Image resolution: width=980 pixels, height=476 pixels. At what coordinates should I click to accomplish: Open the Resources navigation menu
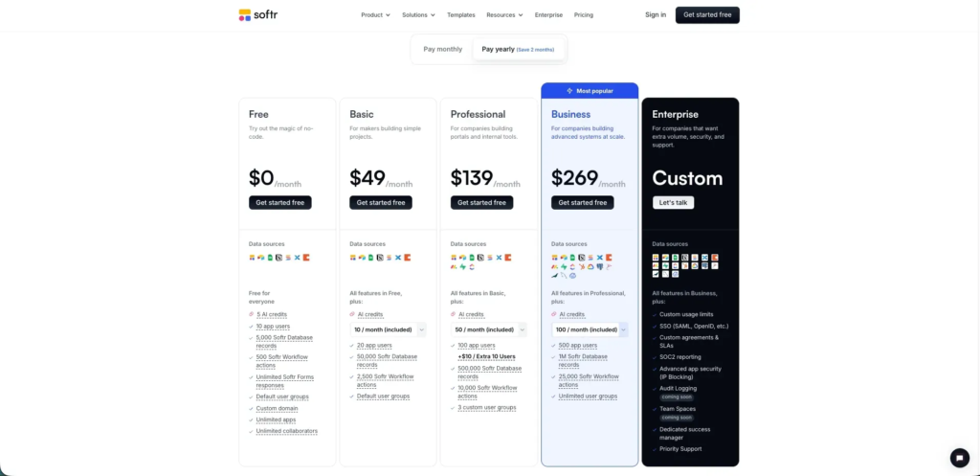(x=504, y=15)
